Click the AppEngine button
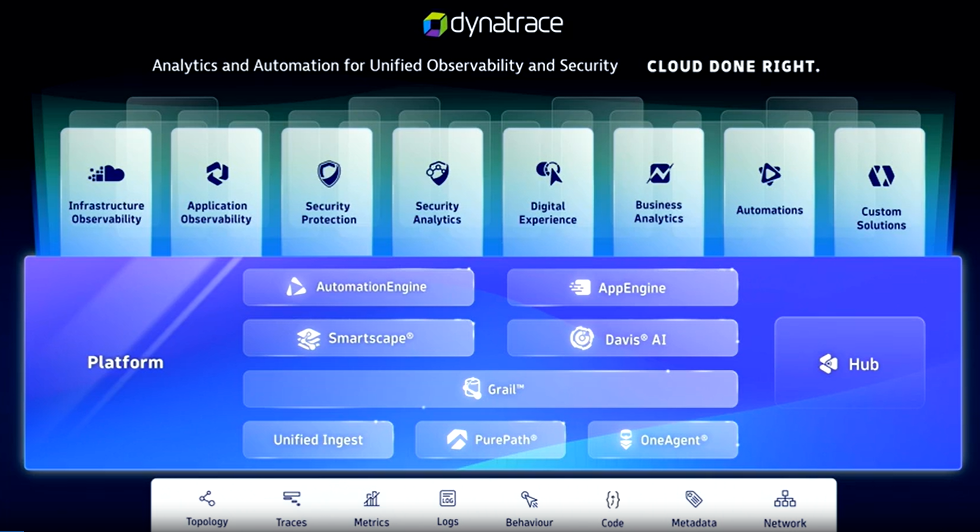 (623, 287)
